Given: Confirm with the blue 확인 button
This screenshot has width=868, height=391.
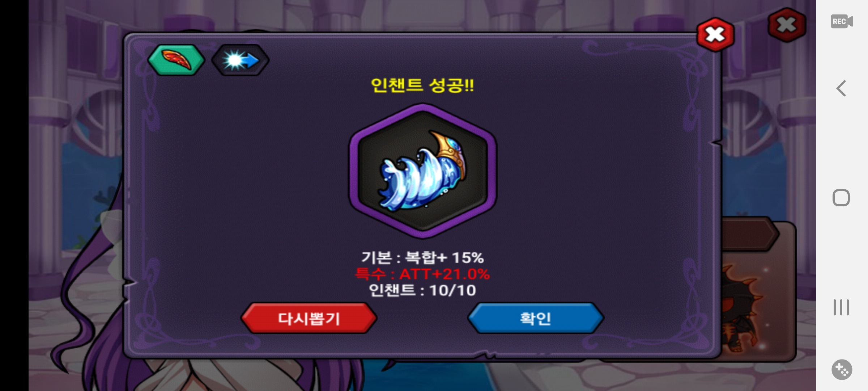Looking at the screenshot, I should click(536, 318).
